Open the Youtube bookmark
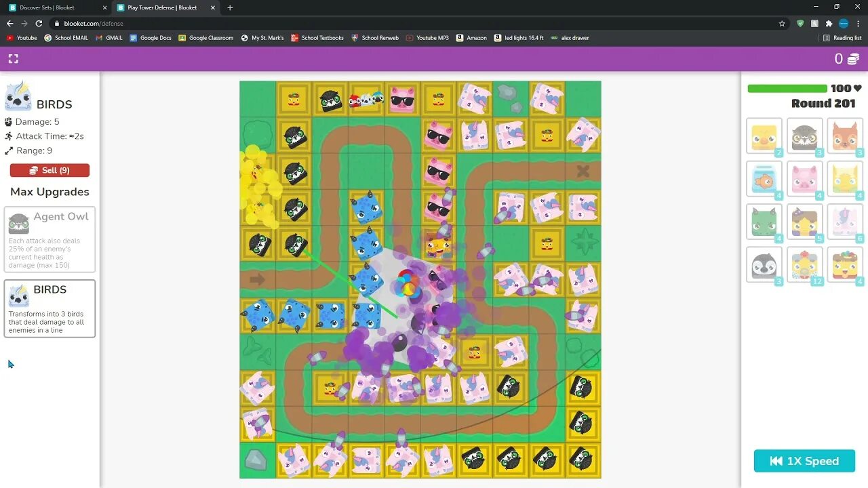Viewport: 868px width, 488px height. pyautogui.click(x=22, y=38)
